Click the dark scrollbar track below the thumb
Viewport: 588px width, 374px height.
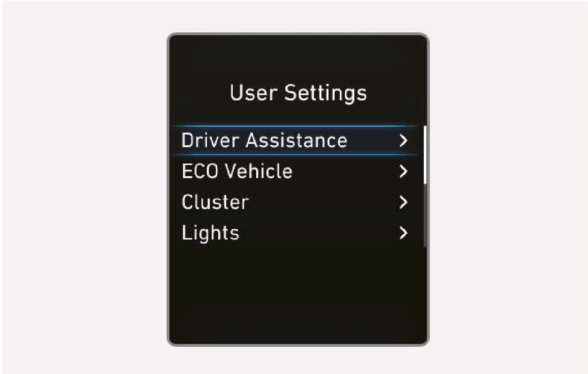click(x=425, y=215)
